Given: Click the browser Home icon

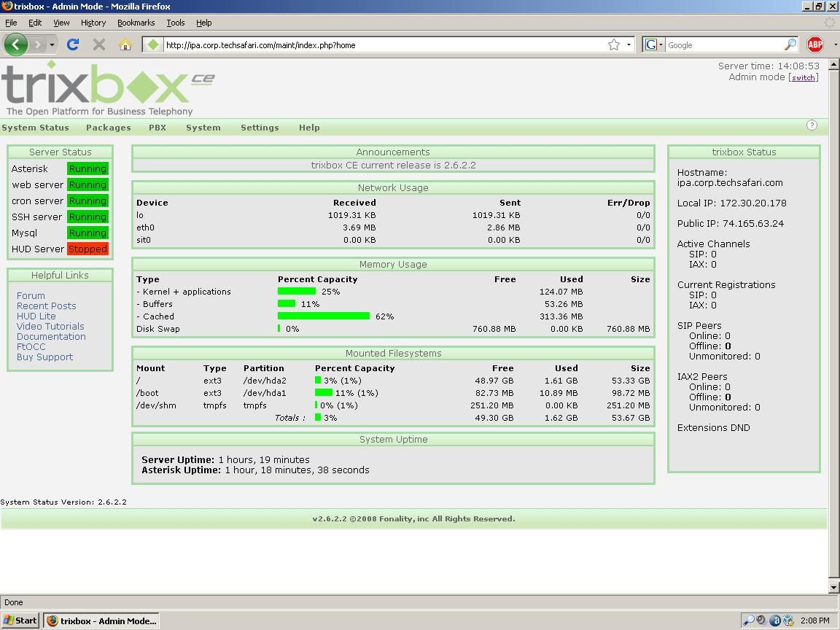Looking at the screenshot, I should (x=125, y=44).
